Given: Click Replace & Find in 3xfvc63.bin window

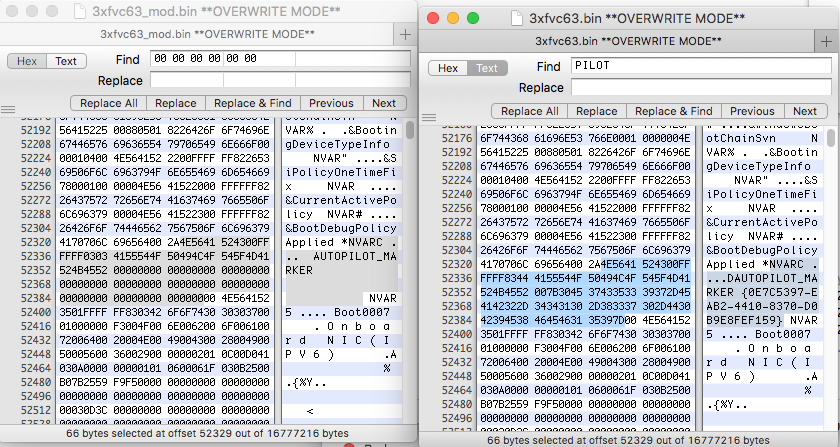Looking at the screenshot, I should click(x=674, y=111).
